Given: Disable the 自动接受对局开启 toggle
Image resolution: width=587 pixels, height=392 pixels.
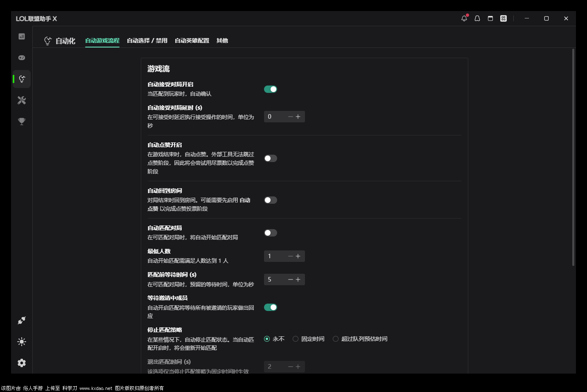Looking at the screenshot, I should (x=270, y=89).
